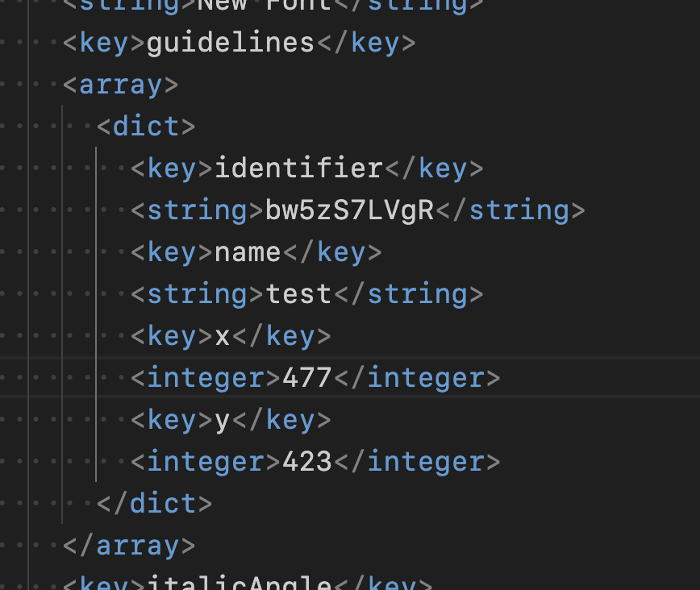Viewport: 700px width, 590px height.
Task: Click the string value "test"
Action: coord(299,294)
